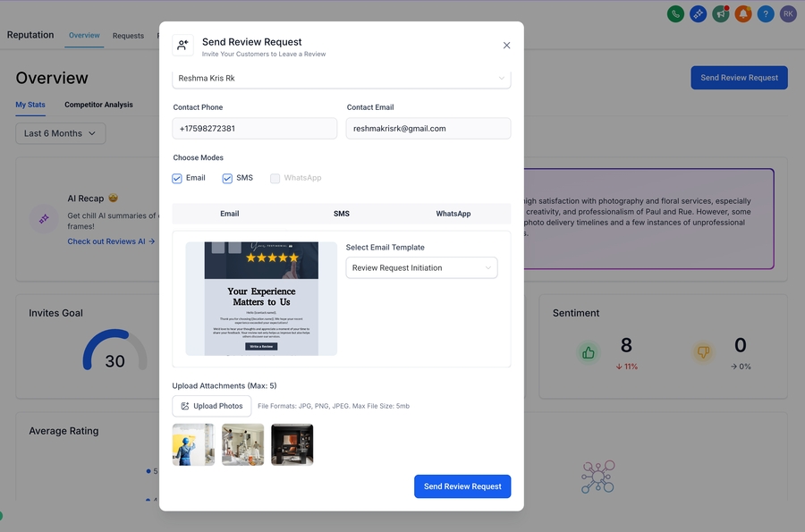Image resolution: width=805 pixels, height=532 pixels.
Task: Open the megaphone announcements icon
Action: (x=721, y=13)
